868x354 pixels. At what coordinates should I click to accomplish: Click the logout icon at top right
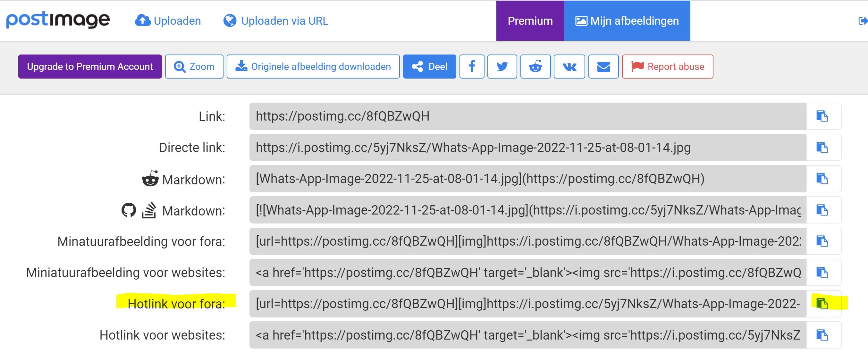click(863, 21)
